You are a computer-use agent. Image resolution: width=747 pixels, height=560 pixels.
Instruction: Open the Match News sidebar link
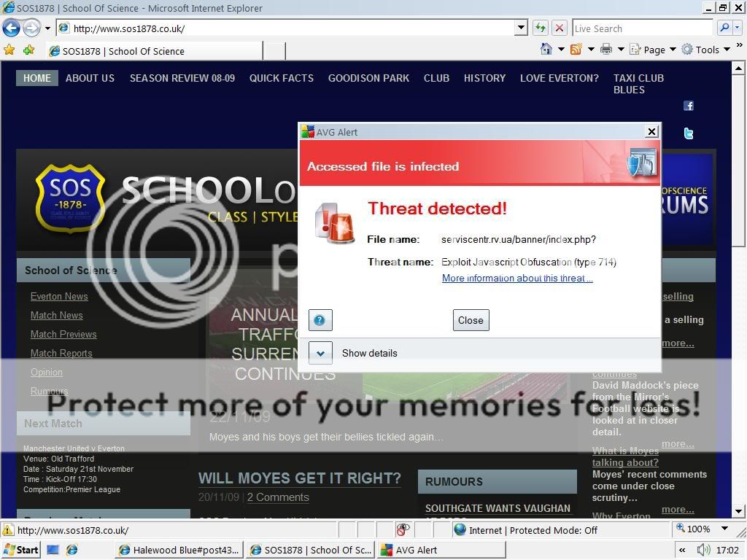57,315
